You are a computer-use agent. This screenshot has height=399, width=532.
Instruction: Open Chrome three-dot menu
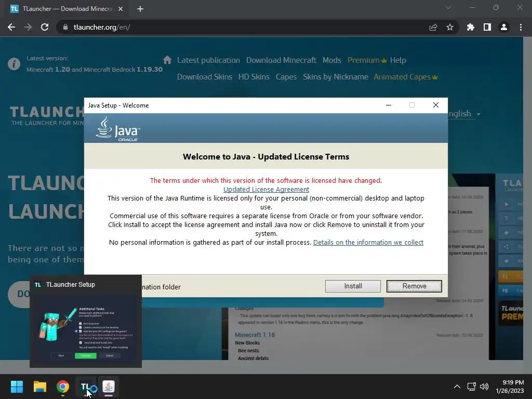(x=521, y=27)
